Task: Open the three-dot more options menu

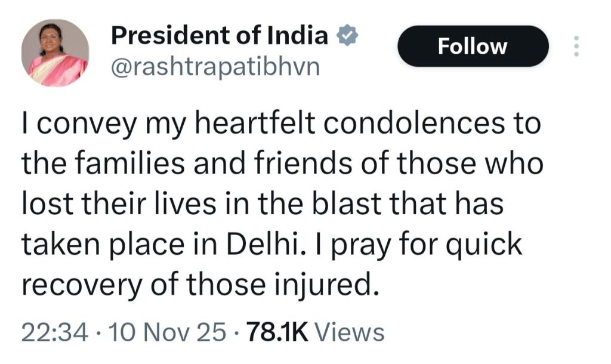Action: [576, 46]
